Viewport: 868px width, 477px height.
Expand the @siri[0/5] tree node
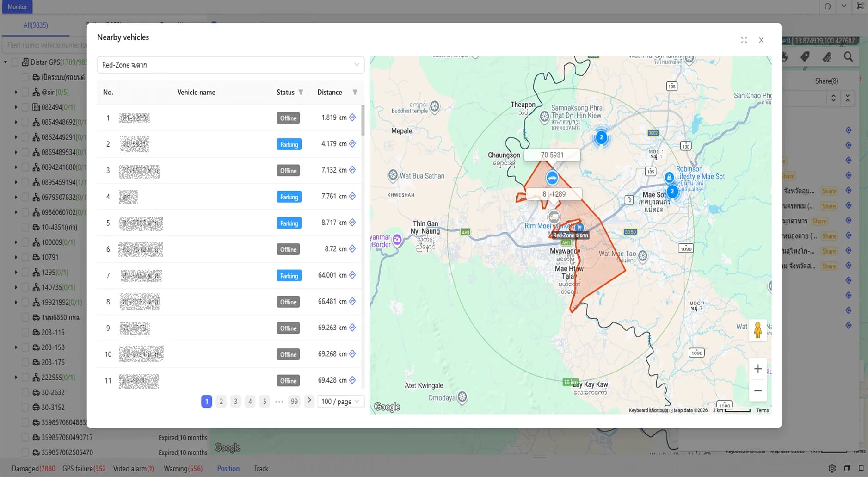16,92
